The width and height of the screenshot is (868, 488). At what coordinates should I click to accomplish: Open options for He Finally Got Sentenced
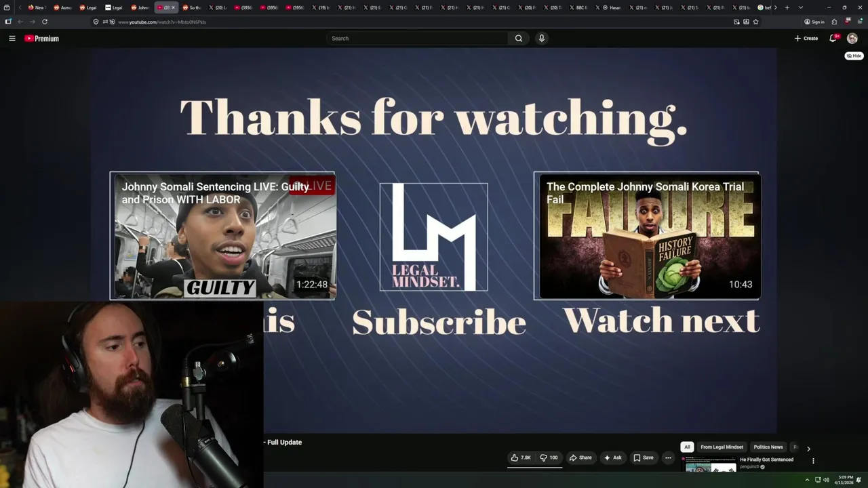813,461
